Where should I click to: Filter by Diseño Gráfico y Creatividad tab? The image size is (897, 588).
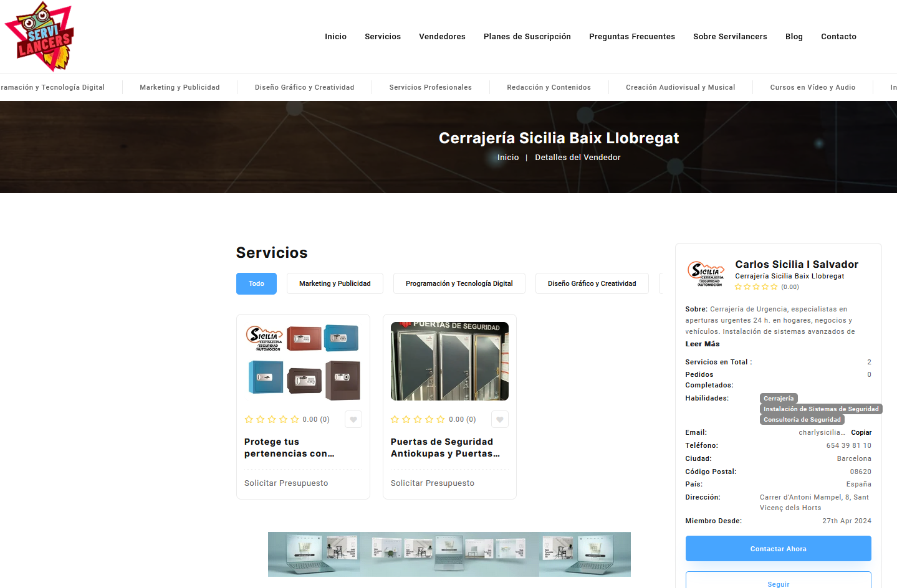click(592, 283)
